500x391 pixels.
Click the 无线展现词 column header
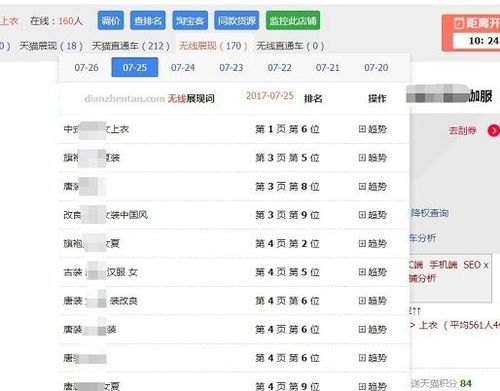[x=191, y=98]
